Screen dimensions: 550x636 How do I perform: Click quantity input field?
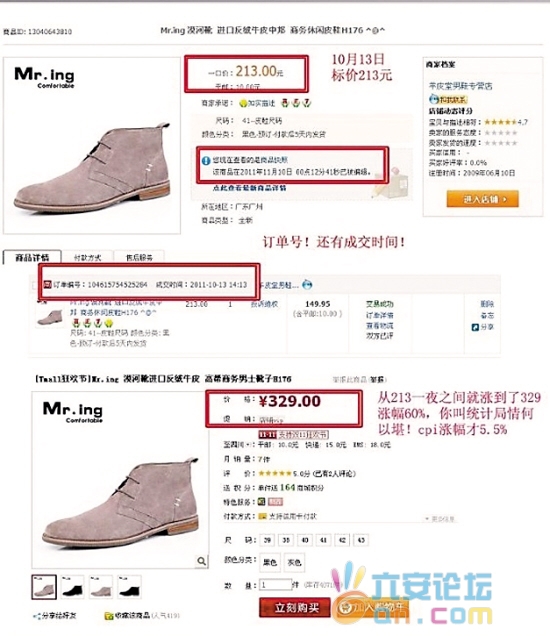[276, 585]
